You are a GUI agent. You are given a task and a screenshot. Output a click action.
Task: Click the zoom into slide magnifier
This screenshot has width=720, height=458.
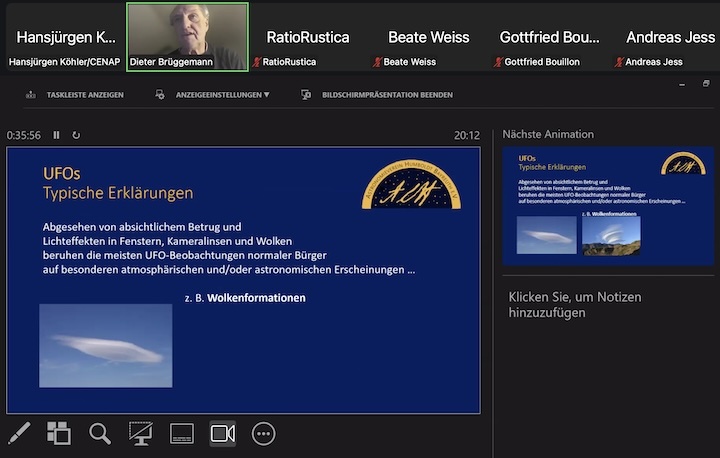click(x=100, y=433)
